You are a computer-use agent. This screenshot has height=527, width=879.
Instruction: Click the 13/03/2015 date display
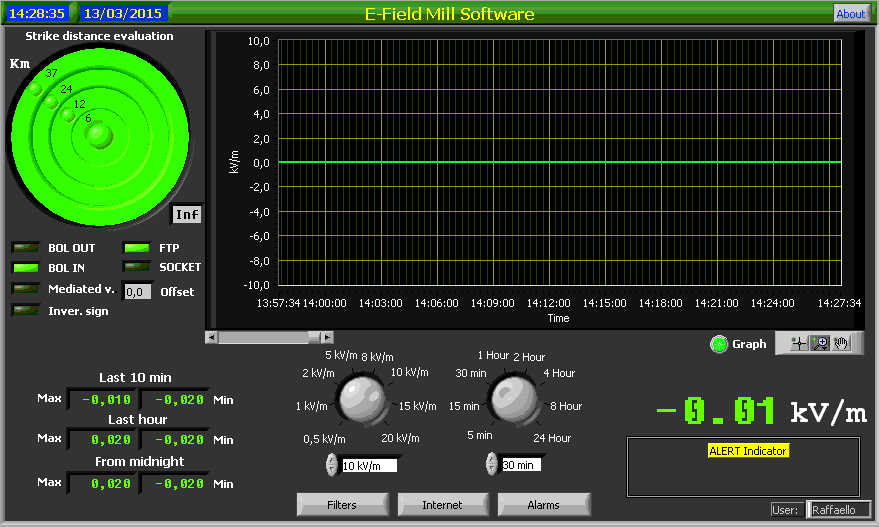click(123, 13)
